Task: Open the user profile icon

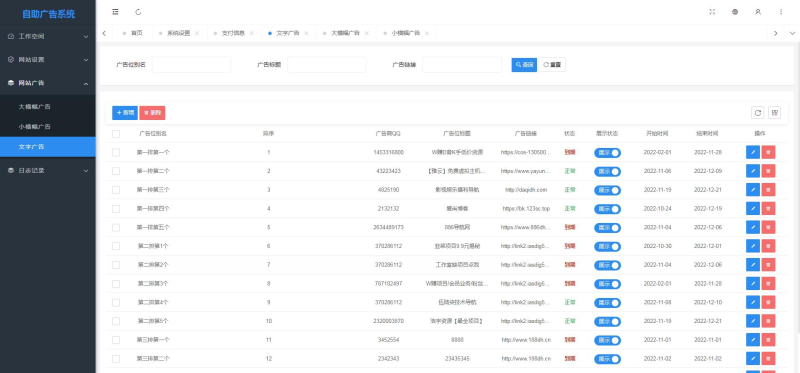Action: click(x=758, y=12)
